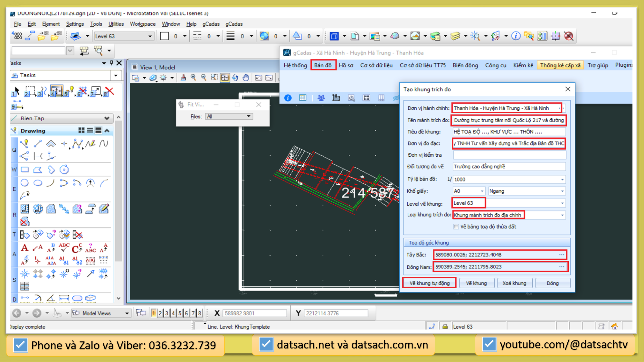Click the Xoá khung button
644x362 pixels.
514,283
